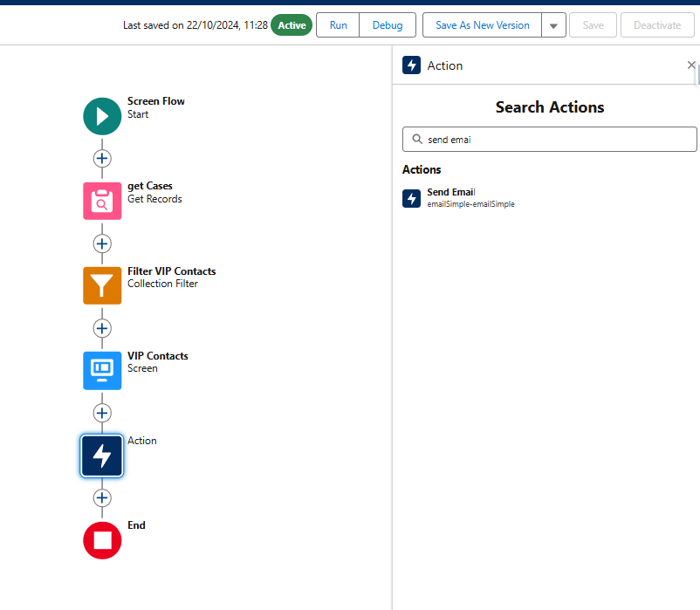Click the Send Email action icon
This screenshot has height=610, width=700.
click(x=412, y=198)
